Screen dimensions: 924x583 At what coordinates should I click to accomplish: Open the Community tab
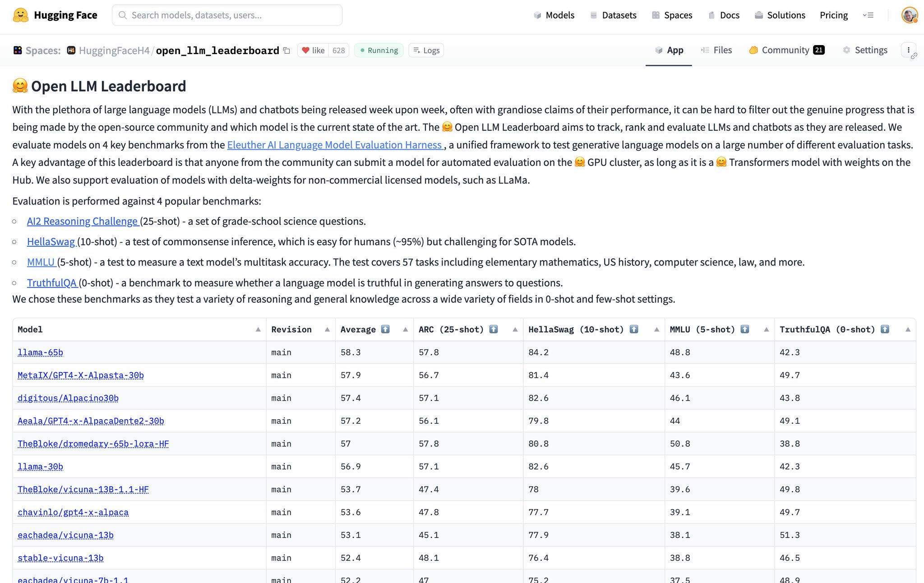coord(787,50)
